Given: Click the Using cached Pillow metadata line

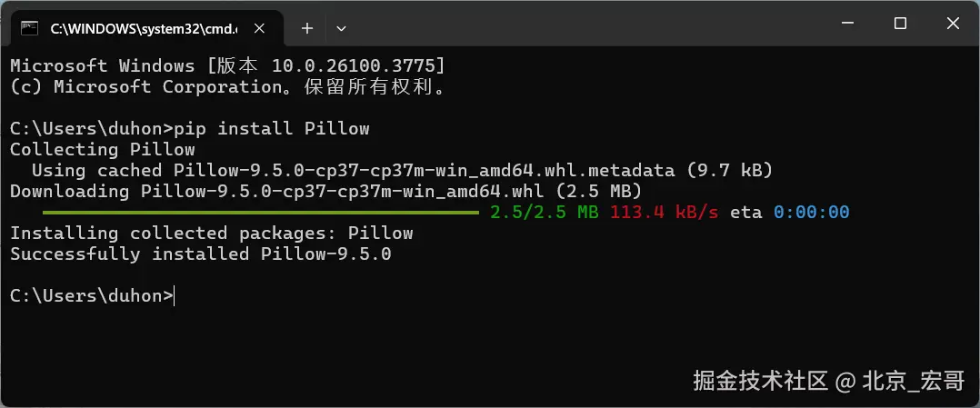Looking at the screenshot, I should [403, 171].
